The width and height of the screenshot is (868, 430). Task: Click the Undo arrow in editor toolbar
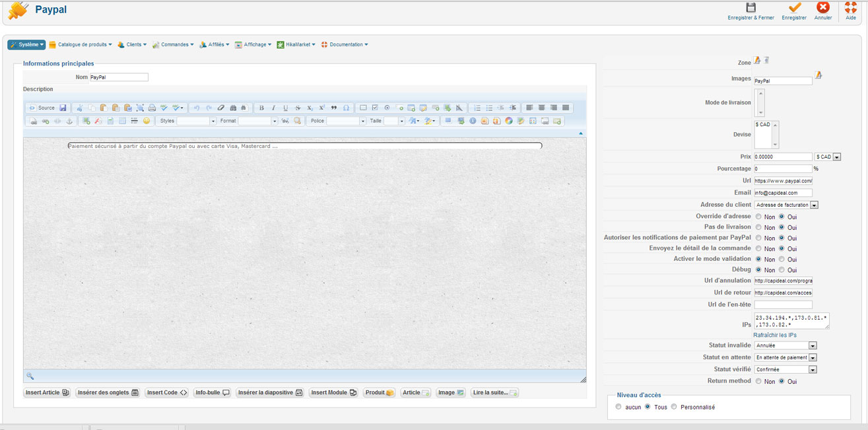pyautogui.click(x=197, y=108)
